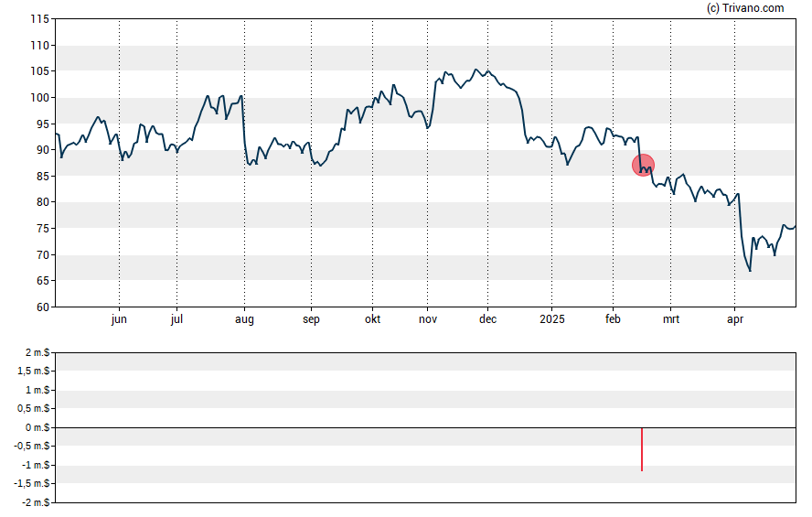Select the 'feb' month label
Image resolution: width=812 pixels, height=517 pixels.
[x=614, y=319]
